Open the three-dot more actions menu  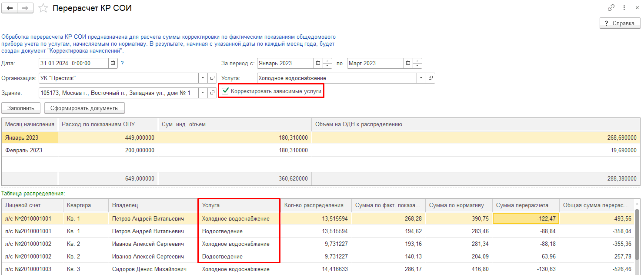624,8
